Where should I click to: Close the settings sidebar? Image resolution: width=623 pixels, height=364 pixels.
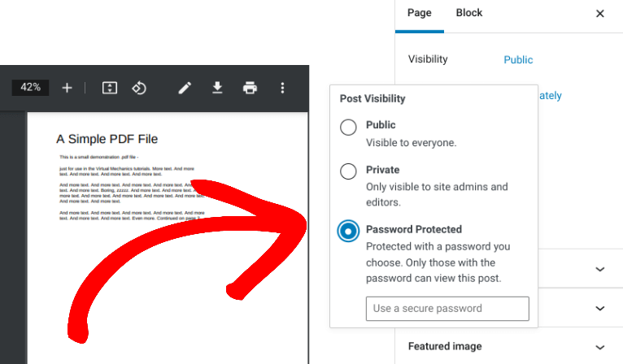click(x=600, y=14)
